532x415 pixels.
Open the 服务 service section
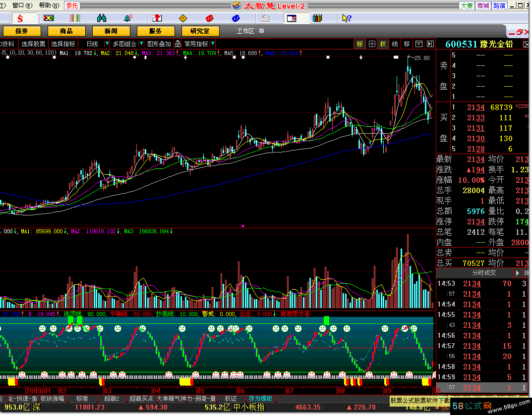156,31
